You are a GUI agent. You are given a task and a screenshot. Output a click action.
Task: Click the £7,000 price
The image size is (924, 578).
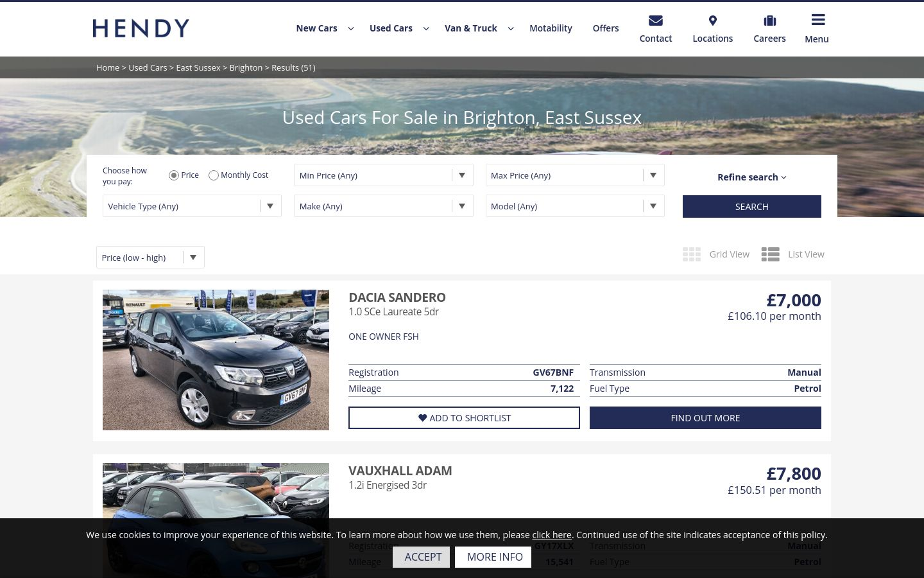pyautogui.click(x=794, y=300)
